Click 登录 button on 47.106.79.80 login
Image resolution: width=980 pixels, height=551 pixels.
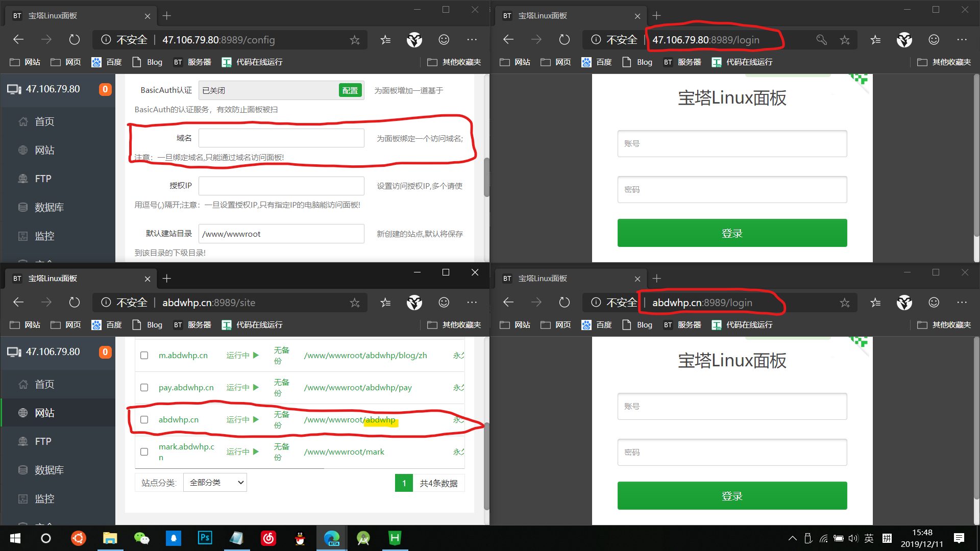pyautogui.click(x=732, y=233)
